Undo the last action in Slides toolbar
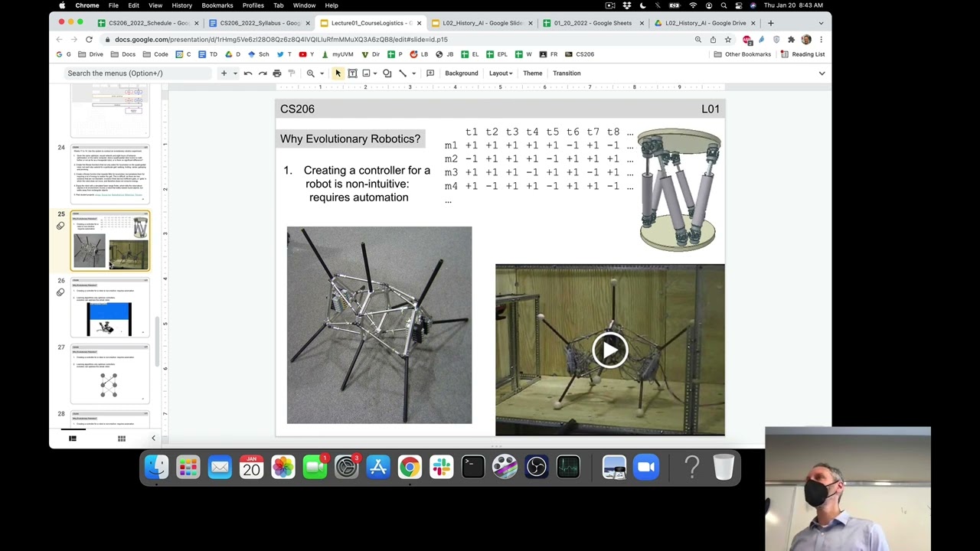This screenshot has width=980, height=551. click(248, 73)
